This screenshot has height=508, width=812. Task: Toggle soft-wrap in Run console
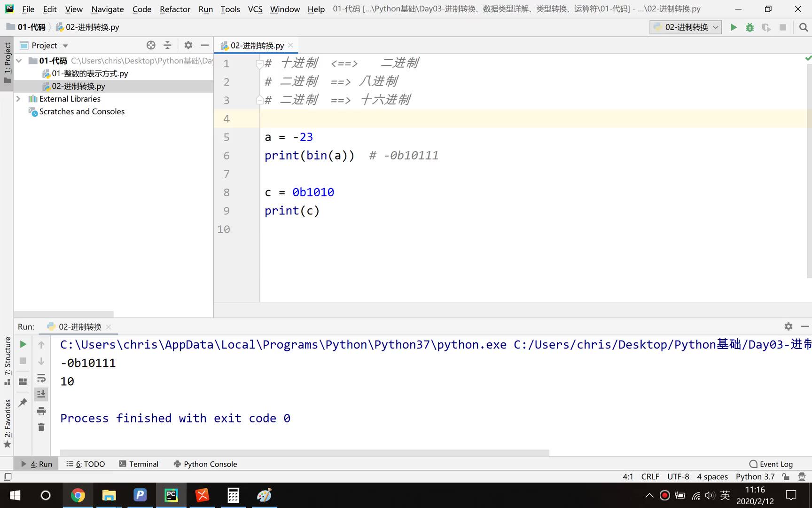click(x=41, y=378)
